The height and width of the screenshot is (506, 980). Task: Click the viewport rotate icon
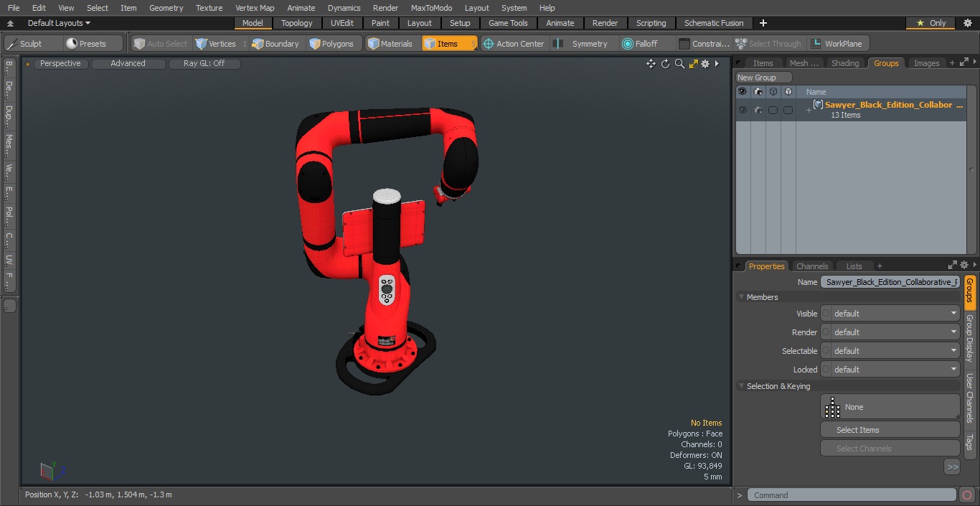tap(665, 64)
